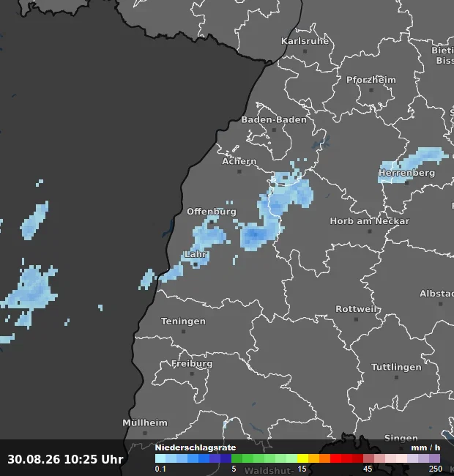The height and width of the screenshot is (476, 454).
Task: Click the Freiburg city label
Action: (192, 364)
